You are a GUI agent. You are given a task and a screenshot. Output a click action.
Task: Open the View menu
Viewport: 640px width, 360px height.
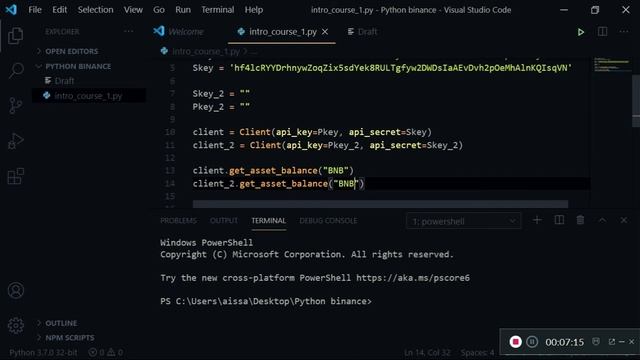click(133, 10)
